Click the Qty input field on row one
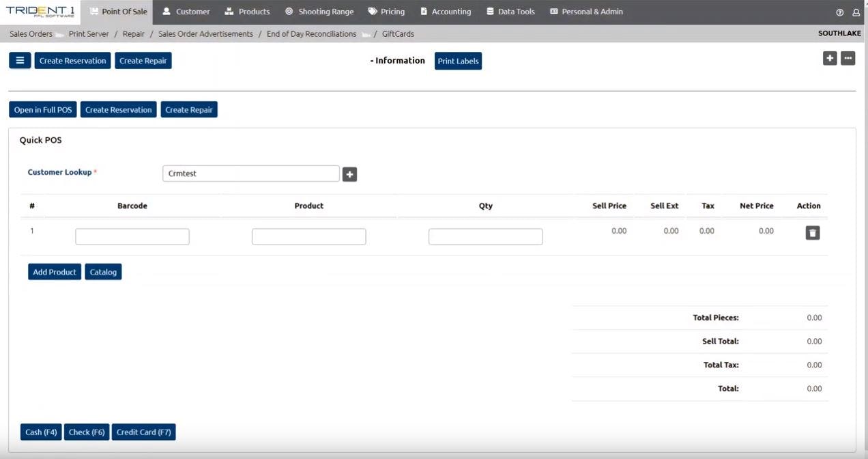The image size is (868, 459). point(485,236)
